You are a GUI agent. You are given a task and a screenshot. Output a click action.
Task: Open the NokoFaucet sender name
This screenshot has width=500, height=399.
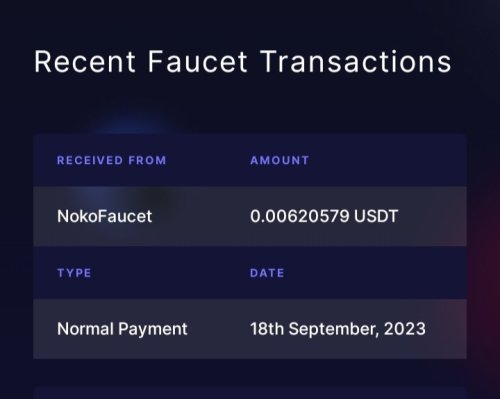click(x=105, y=216)
